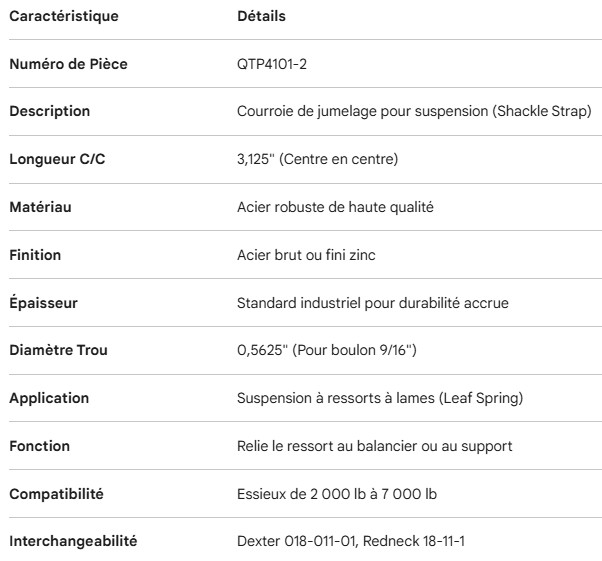Select the "Fonction" row label

[39, 446]
